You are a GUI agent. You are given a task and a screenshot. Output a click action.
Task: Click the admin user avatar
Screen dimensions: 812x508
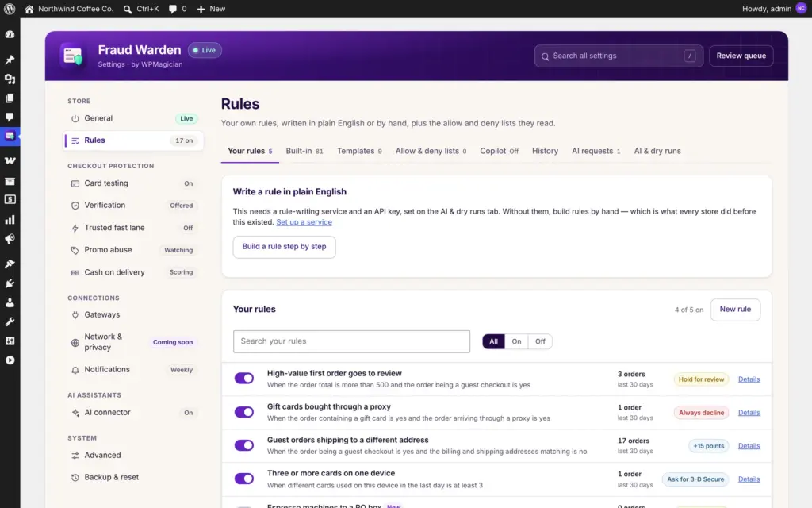pos(801,8)
